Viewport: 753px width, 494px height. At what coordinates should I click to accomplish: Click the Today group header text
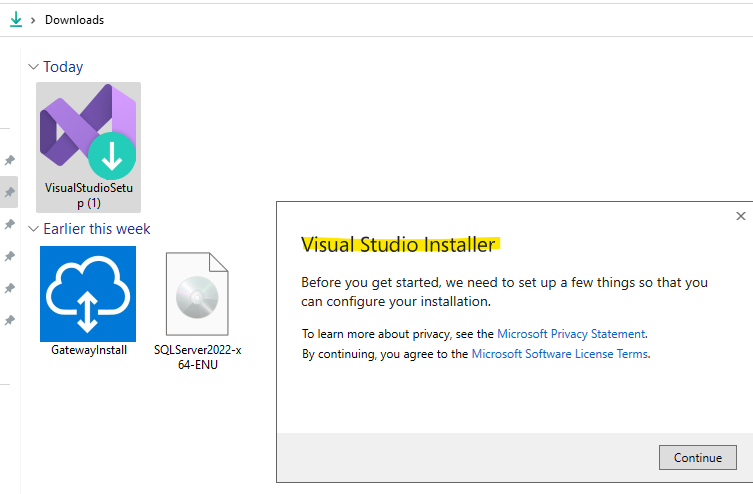(63, 67)
